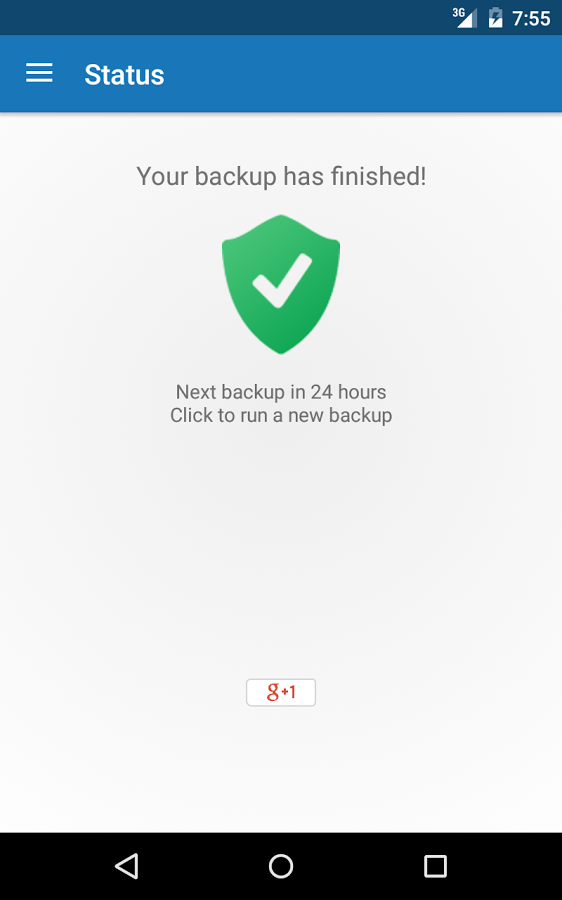Tap the black navigation bar between Back and Home
The height and width of the screenshot is (900, 562).
pos(204,866)
